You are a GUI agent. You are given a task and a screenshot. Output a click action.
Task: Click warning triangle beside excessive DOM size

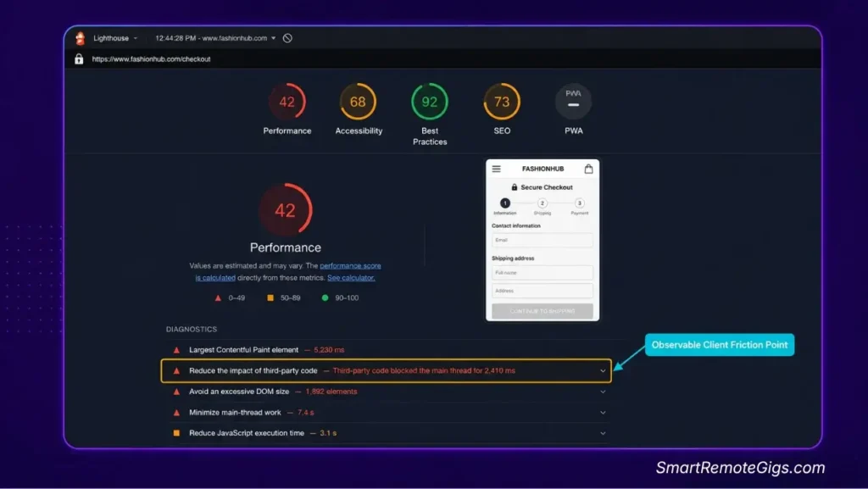pyautogui.click(x=176, y=392)
